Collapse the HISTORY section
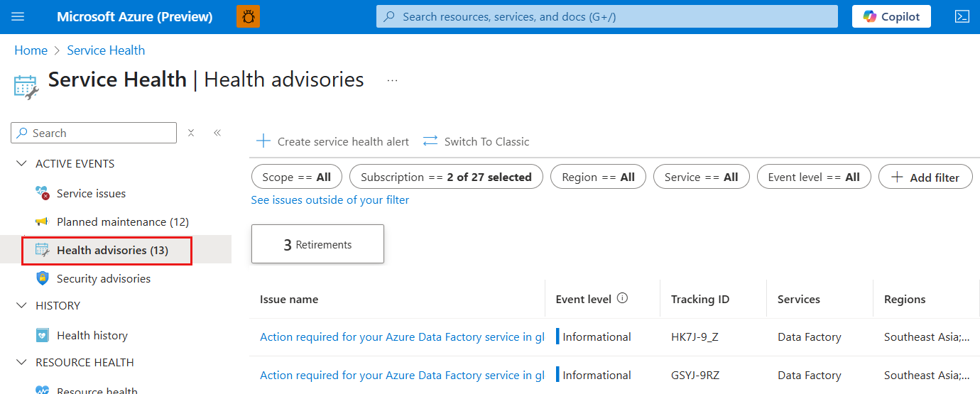This screenshot has height=394, width=980. (21, 306)
